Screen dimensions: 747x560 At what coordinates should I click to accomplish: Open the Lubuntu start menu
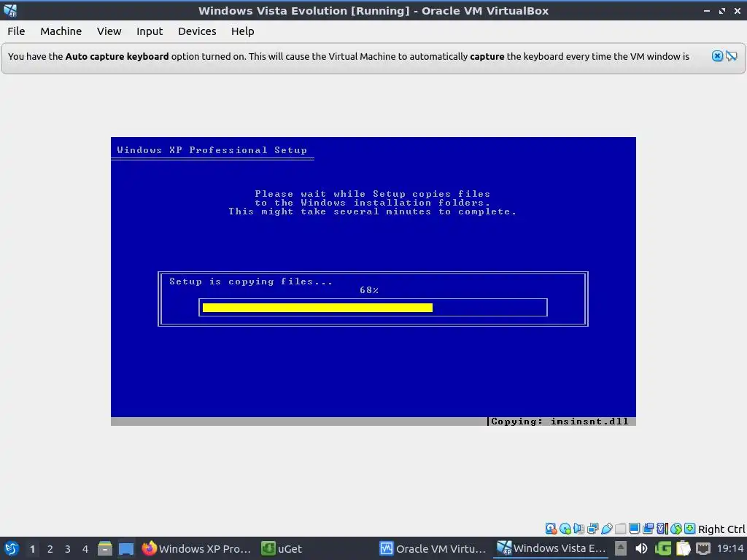coord(11,548)
